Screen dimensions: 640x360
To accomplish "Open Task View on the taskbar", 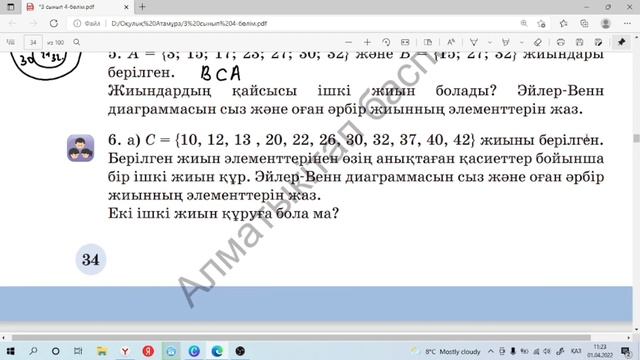I will (78, 351).
